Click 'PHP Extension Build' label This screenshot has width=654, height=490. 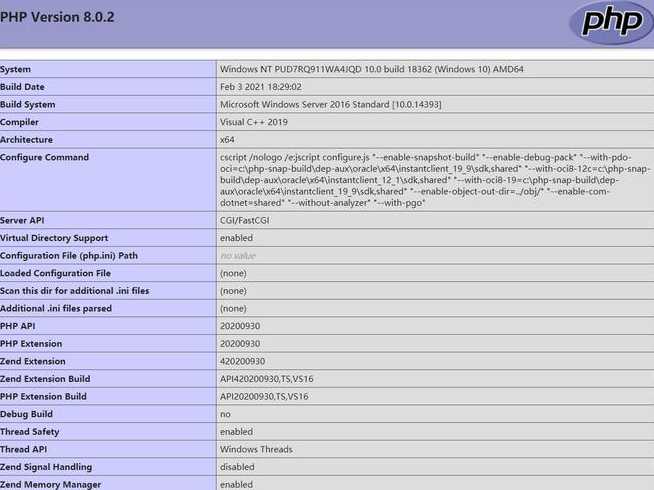click(x=43, y=397)
